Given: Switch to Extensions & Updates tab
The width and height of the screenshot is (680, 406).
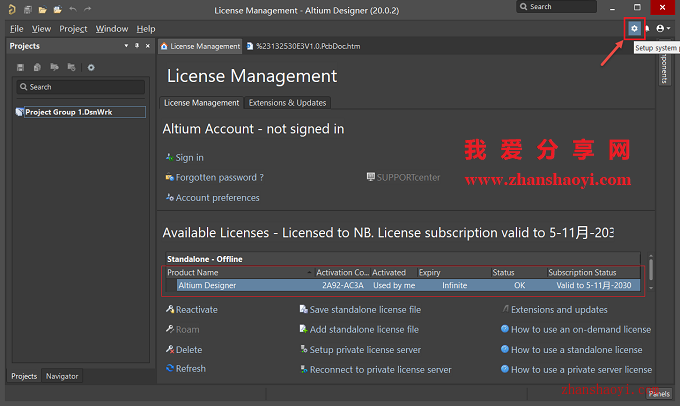Looking at the screenshot, I should (287, 103).
